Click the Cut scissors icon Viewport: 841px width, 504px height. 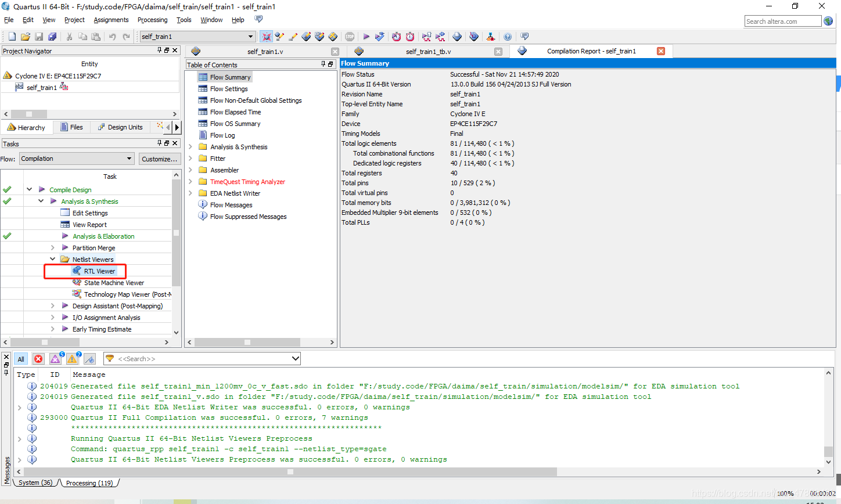tap(69, 37)
